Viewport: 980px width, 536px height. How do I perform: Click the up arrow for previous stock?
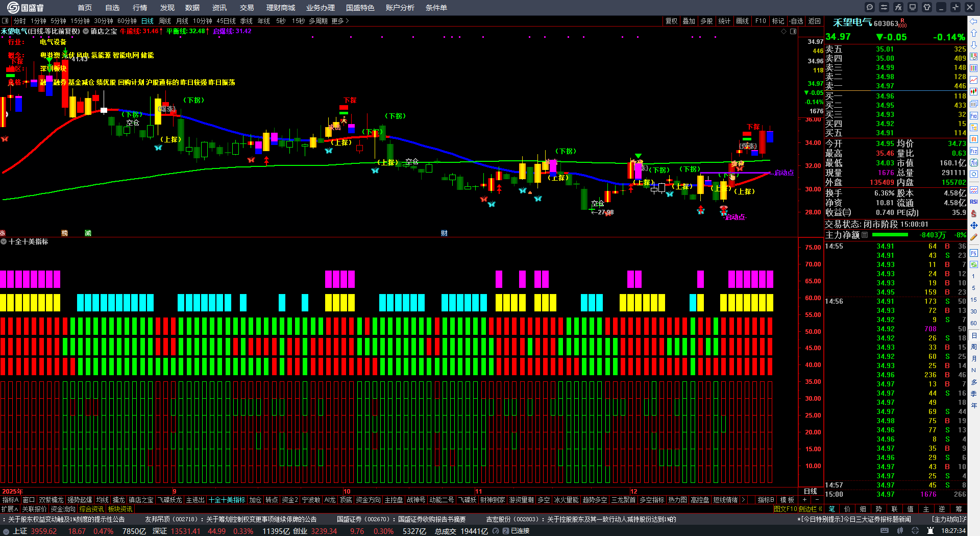tap(974, 33)
